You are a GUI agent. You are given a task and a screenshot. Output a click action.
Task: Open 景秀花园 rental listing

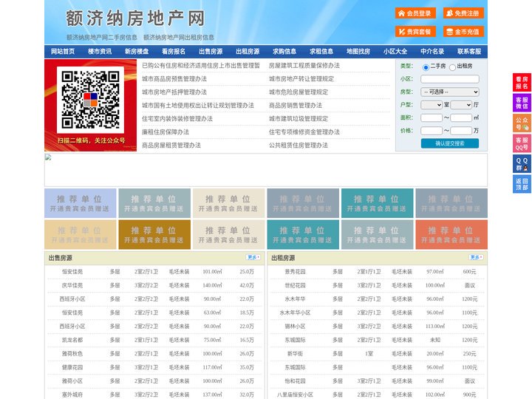click(x=295, y=272)
